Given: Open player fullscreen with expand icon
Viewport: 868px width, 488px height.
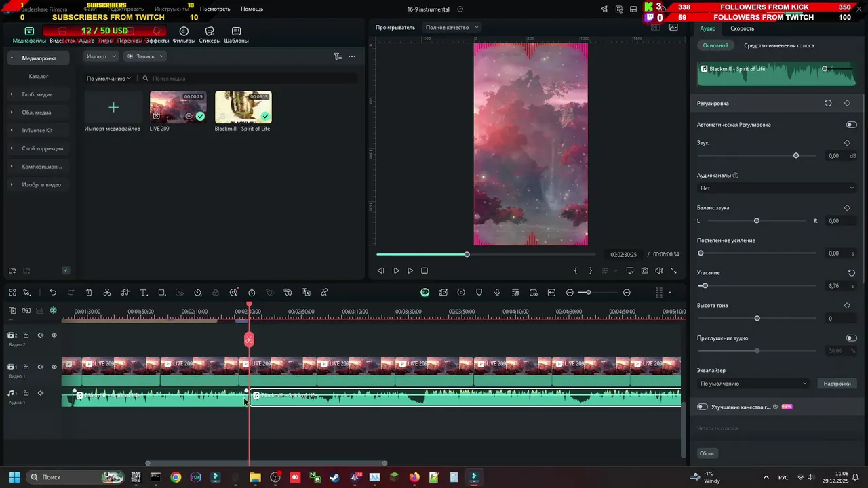Looking at the screenshot, I should [673, 270].
